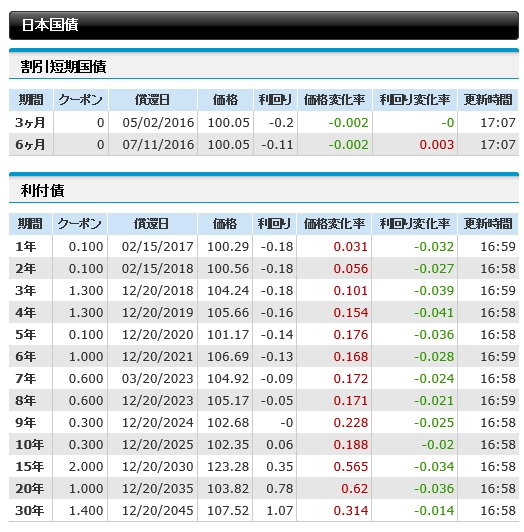Select redemption date 03/20/2023
Viewport: 524px width, 532px height.
click(157, 378)
